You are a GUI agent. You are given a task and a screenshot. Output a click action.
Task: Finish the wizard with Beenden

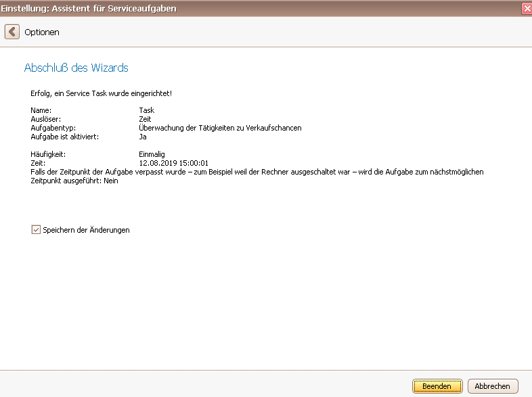tap(437, 386)
